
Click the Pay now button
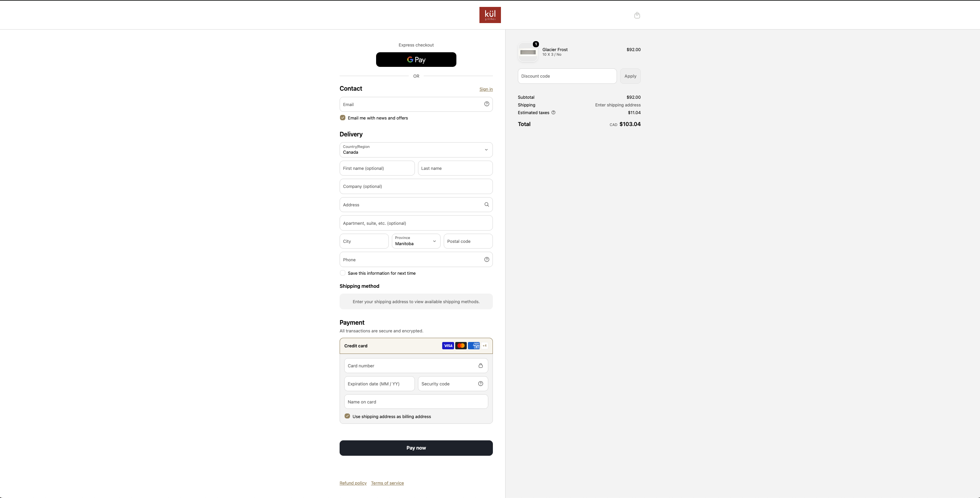(x=416, y=448)
